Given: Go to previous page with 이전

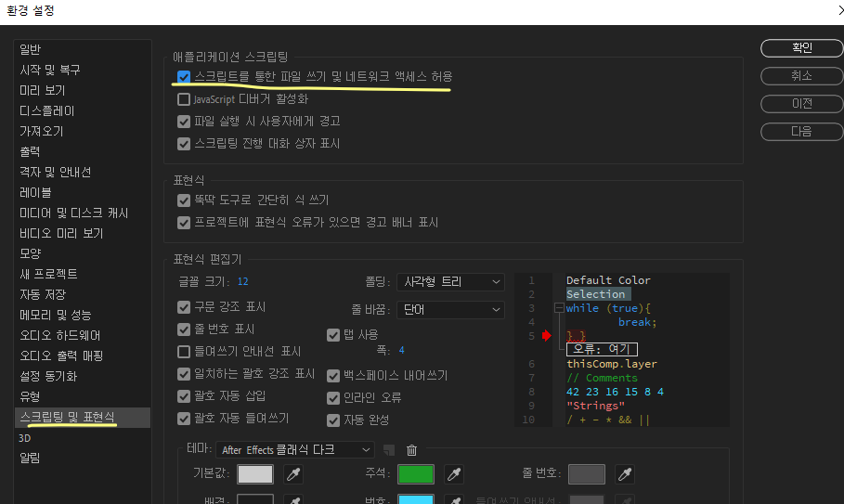Looking at the screenshot, I should (801, 104).
